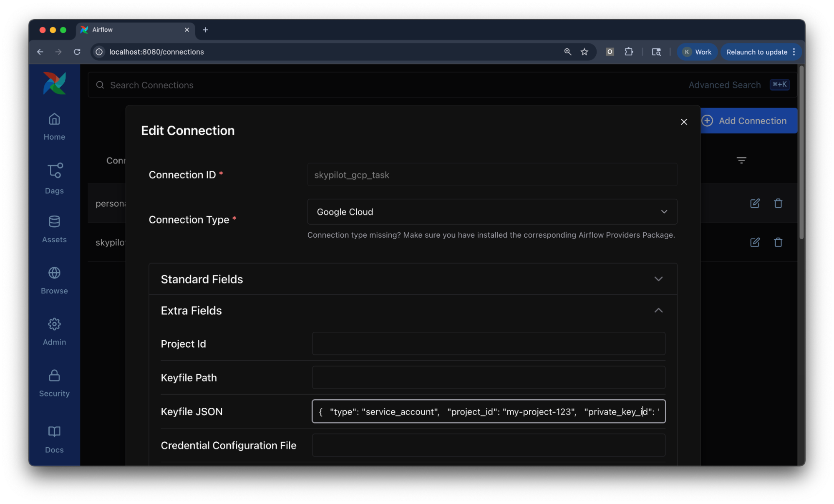Image resolution: width=834 pixels, height=504 pixels.
Task: Open the table filter icon
Action: pos(741,160)
